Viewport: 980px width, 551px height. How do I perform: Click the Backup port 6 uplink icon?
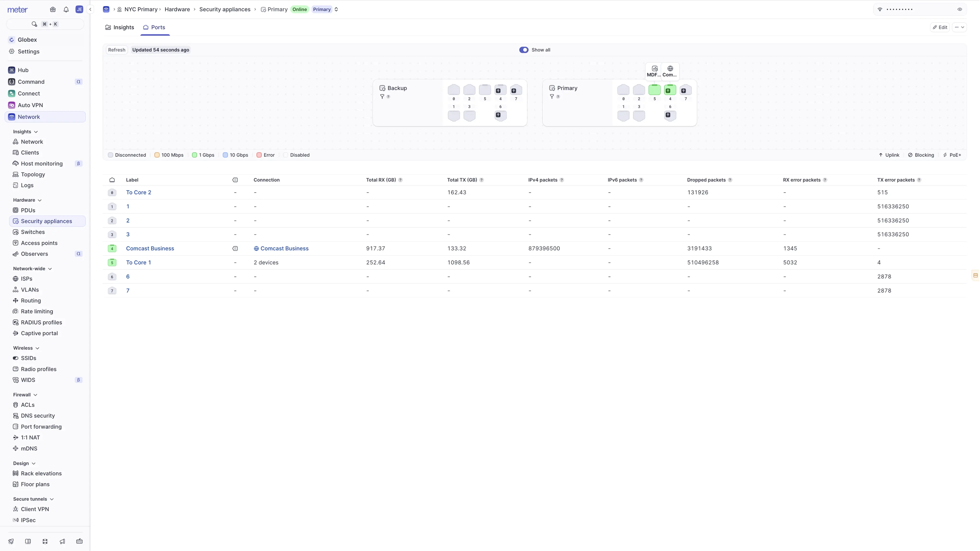tap(498, 115)
